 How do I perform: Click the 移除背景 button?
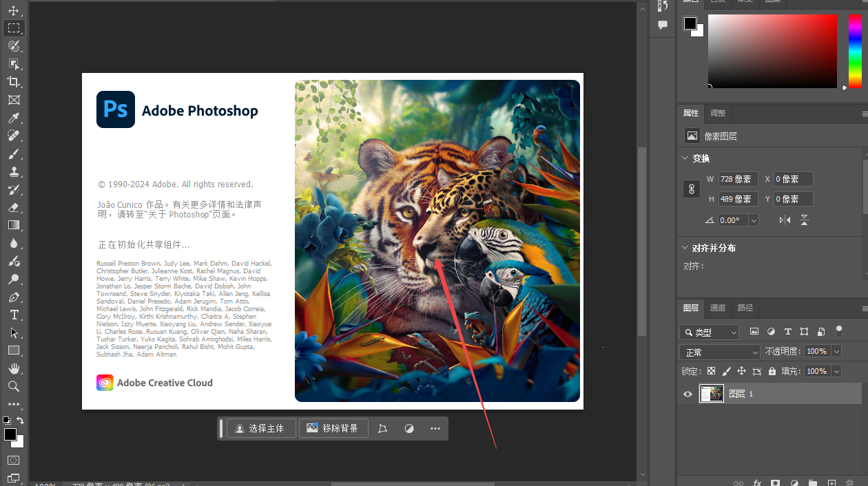click(x=333, y=428)
